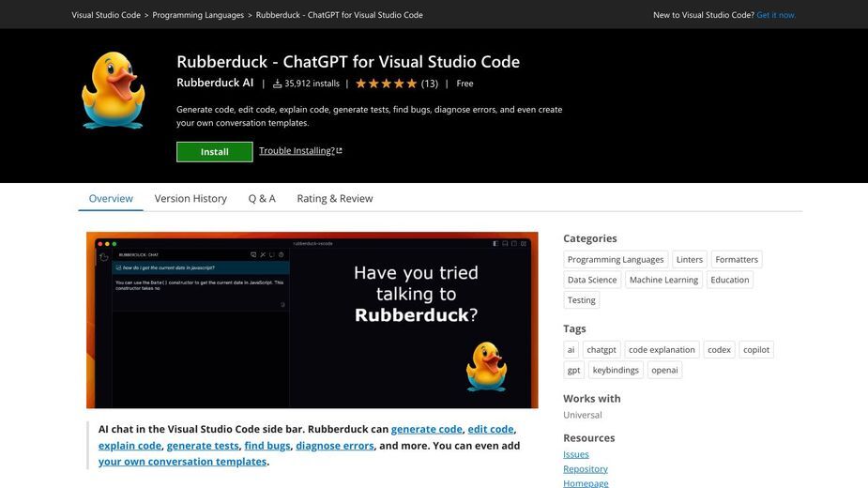Click the Get it now link
Screen dimensions: 868x488
coord(776,15)
